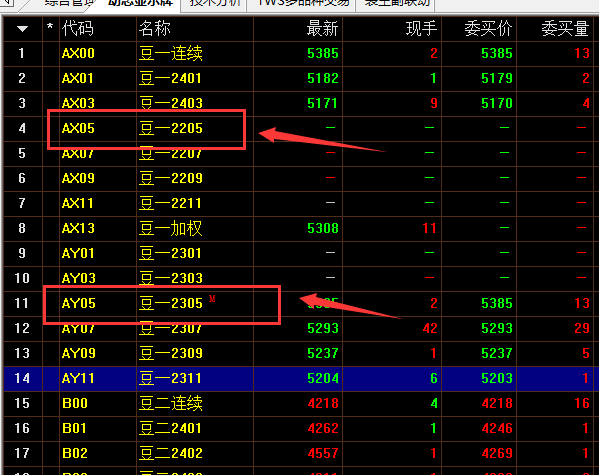
Task: Switch to the 技术分析 tab
Action: [214, 3]
